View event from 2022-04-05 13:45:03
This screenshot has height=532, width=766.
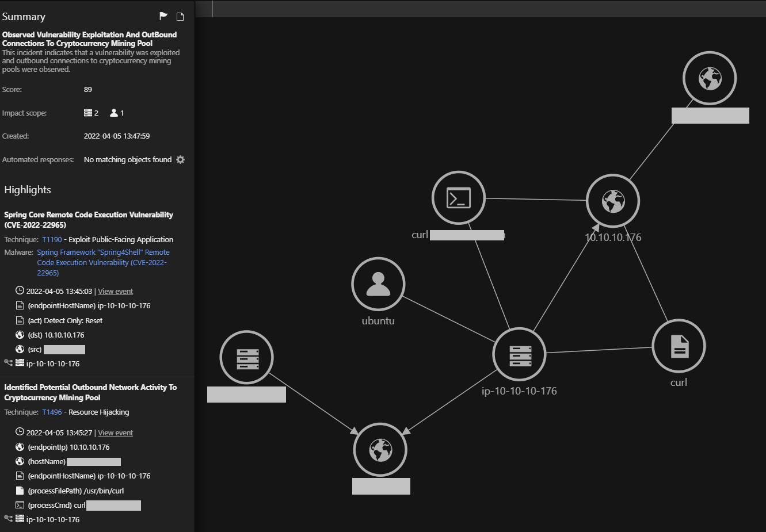tap(115, 292)
